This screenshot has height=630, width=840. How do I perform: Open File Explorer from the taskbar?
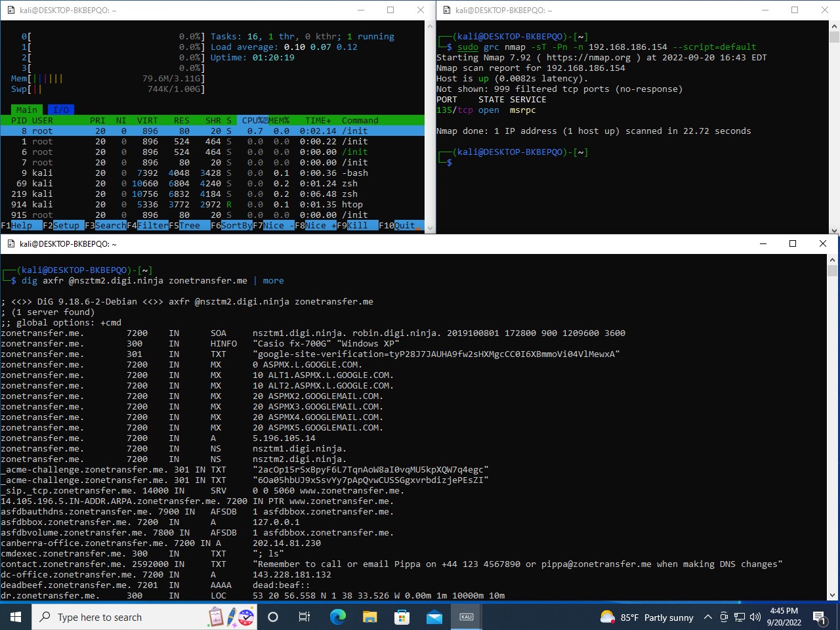pos(369,617)
